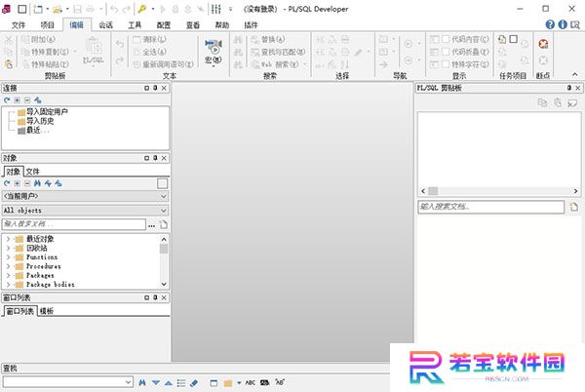The image size is (585, 392).
Task: Click the list results icon in the 查找 bar
Action: pos(181,382)
